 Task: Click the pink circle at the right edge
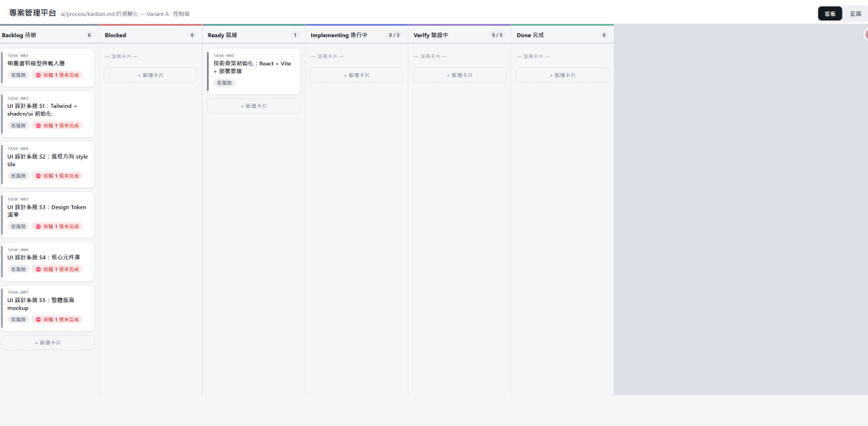(x=865, y=35)
